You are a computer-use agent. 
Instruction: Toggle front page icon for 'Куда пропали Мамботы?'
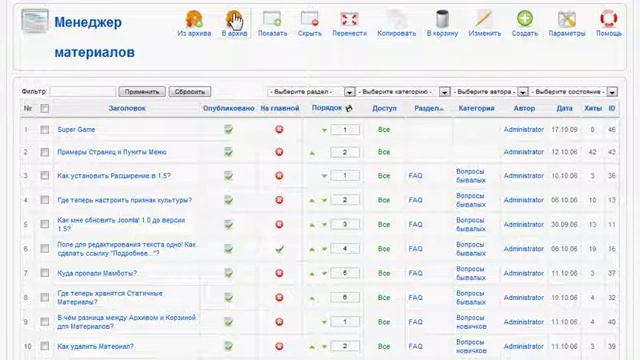(279, 273)
